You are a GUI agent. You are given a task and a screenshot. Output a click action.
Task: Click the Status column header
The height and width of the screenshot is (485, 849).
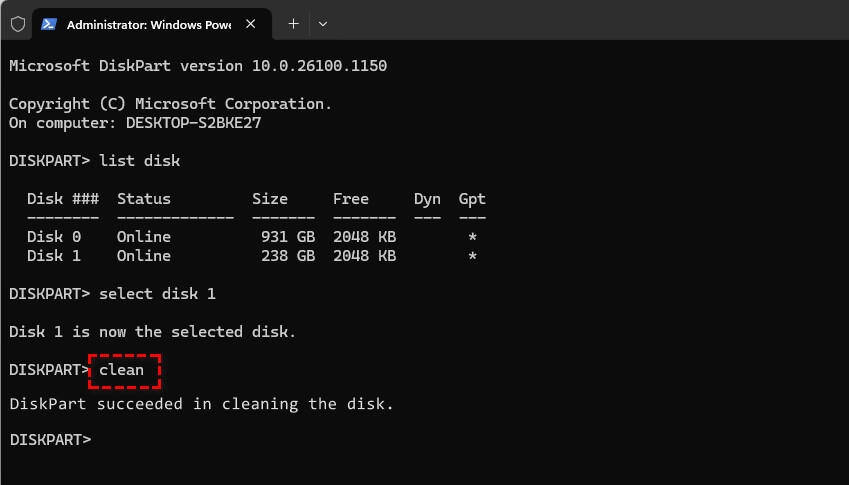pyautogui.click(x=144, y=199)
